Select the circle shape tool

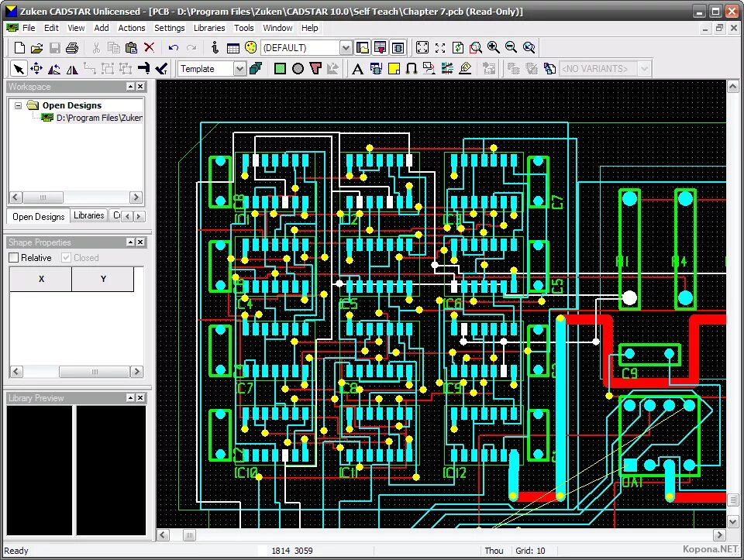pos(298,69)
